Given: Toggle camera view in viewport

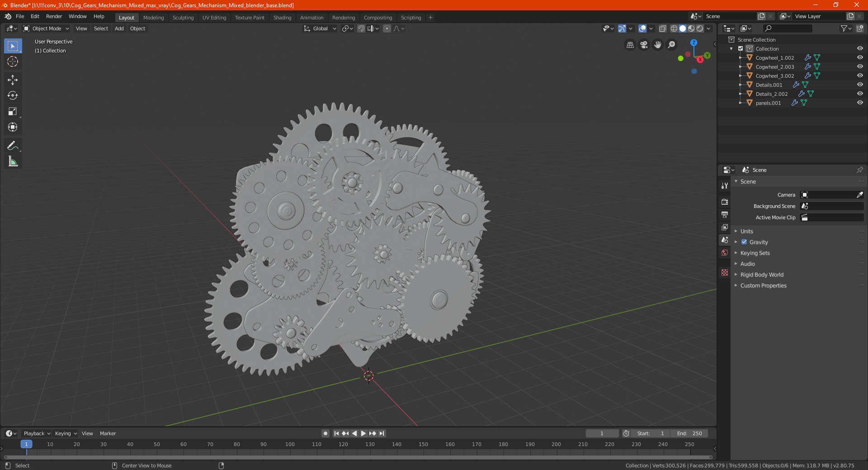Looking at the screenshot, I should (644, 45).
